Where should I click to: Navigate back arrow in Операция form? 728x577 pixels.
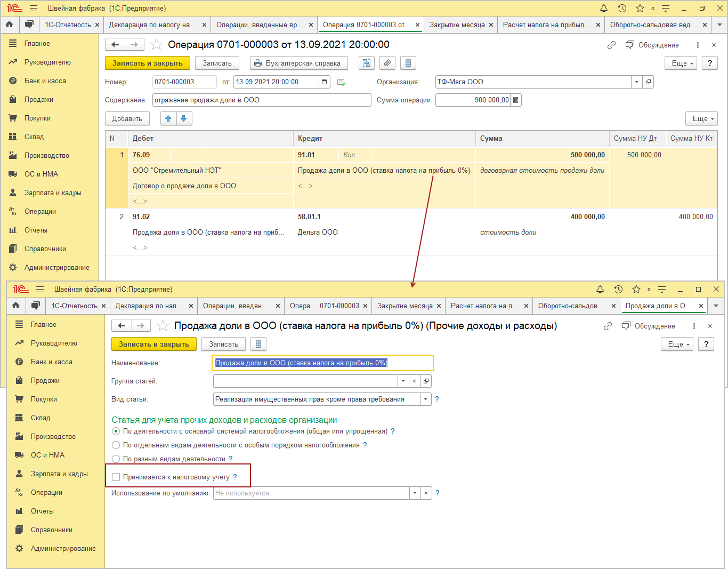115,45
